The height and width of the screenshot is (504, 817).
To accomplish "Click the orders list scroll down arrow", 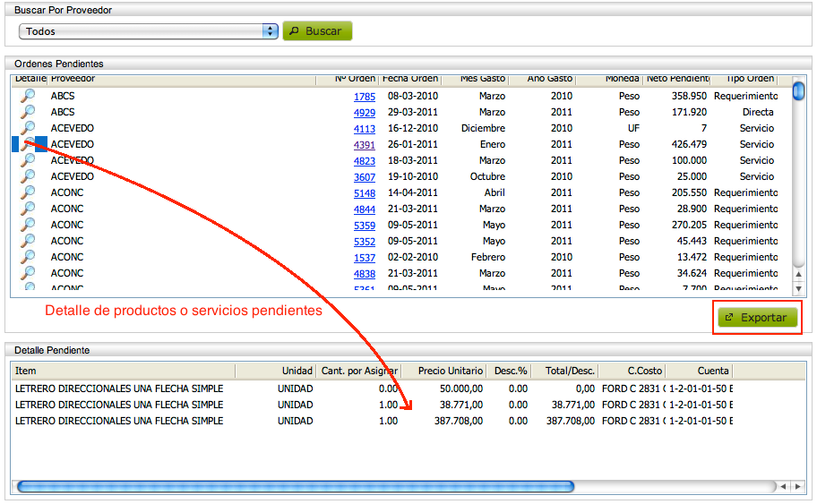I will (x=798, y=288).
